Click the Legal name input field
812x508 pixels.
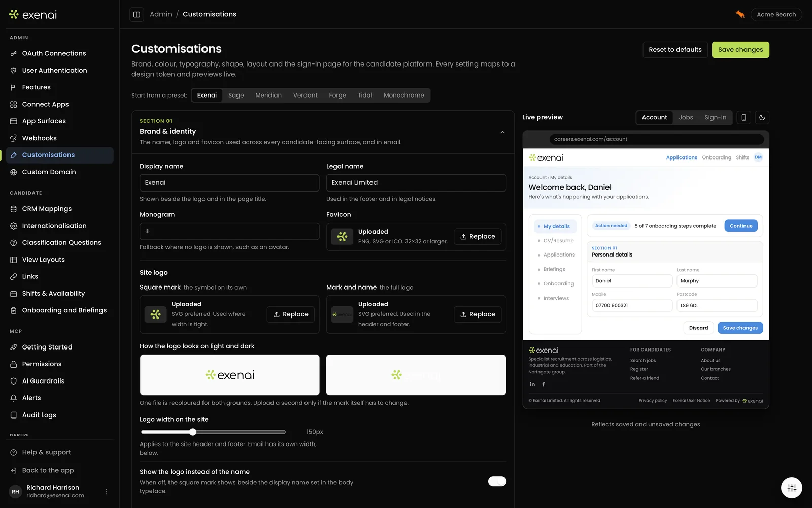pyautogui.click(x=416, y=183)
